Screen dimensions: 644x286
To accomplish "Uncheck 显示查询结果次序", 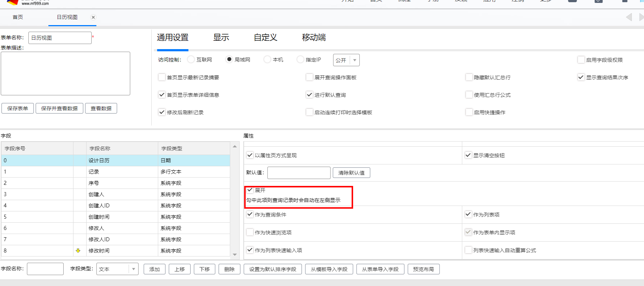I will (581, 77).
